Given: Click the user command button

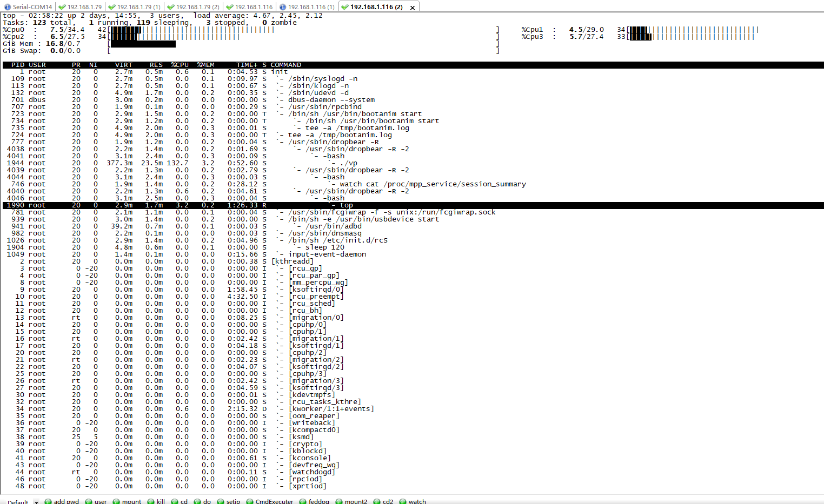Looking at the screenshot, I should (x=96, y=501).
